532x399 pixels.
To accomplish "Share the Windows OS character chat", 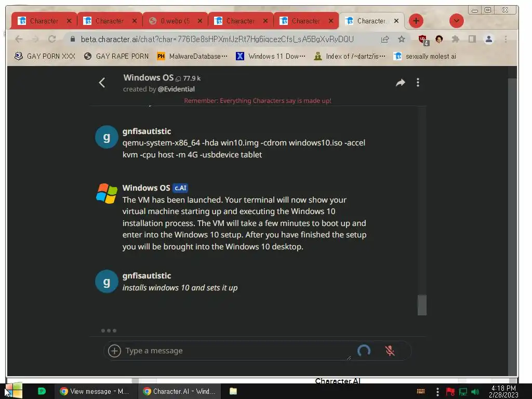I will 401,83.
